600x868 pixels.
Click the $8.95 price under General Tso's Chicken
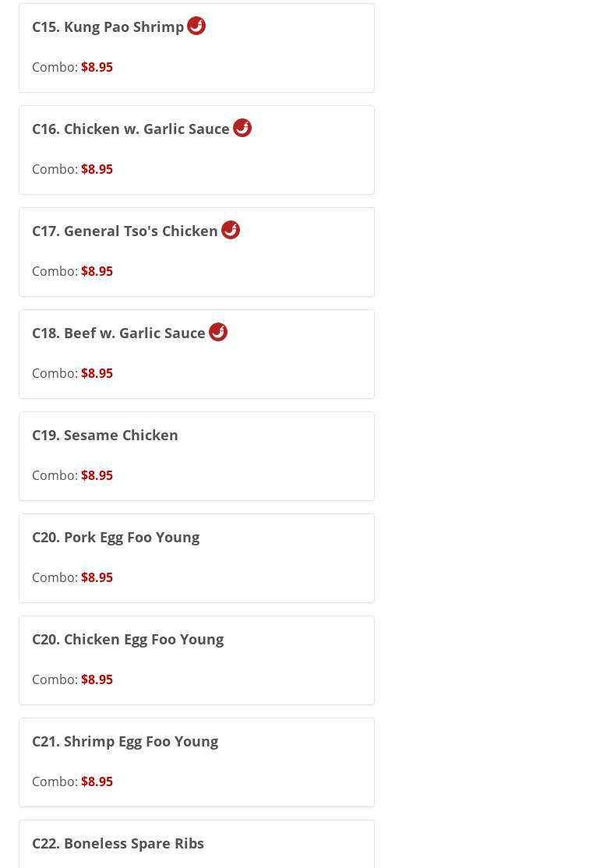(x=97, y=272)
